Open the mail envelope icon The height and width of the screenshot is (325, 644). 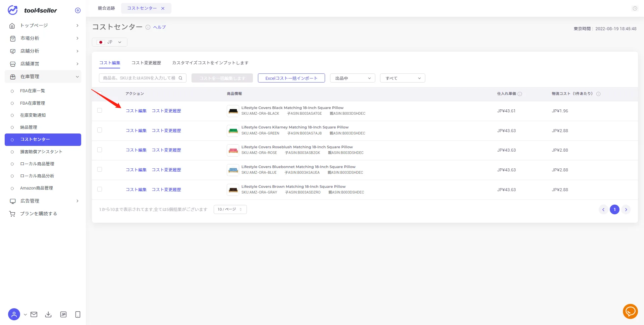point(34,314)
